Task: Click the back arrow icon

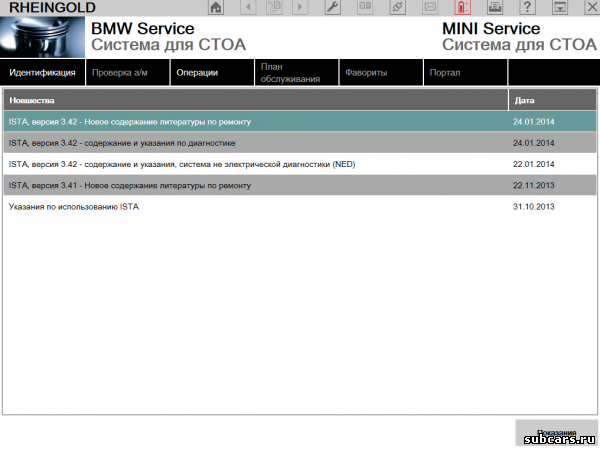Action: (x=248, y=7)
